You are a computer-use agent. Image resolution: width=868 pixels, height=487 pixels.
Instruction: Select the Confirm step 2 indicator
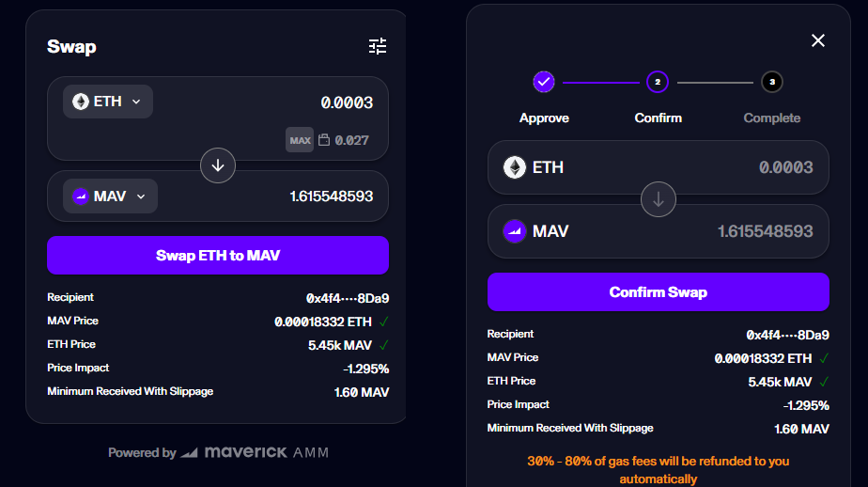(658, 82)
